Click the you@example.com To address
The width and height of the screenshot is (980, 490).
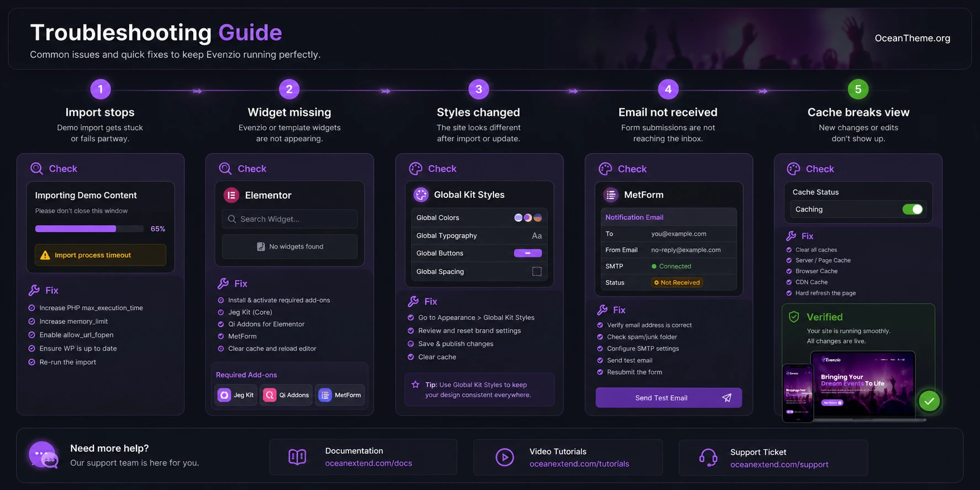(678, 234)
